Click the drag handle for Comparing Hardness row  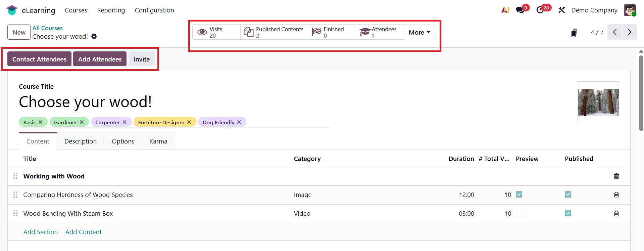(15, 195)
